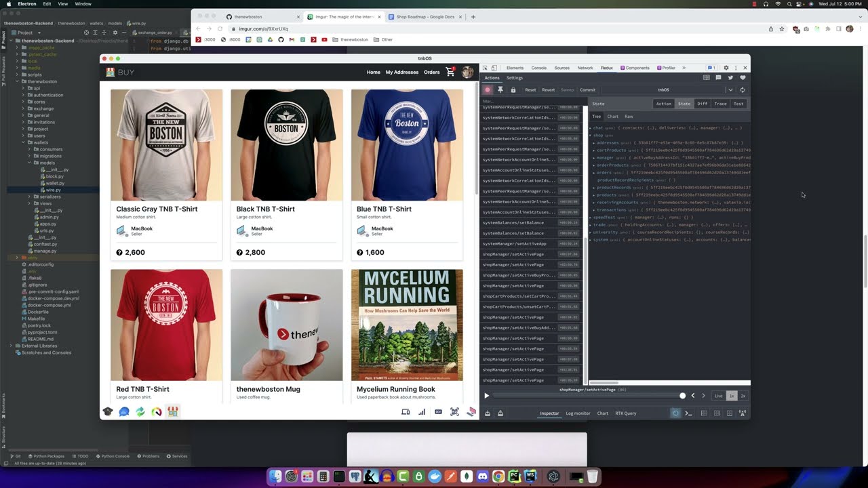Toggle the lock changes icon

pos(513,89)
